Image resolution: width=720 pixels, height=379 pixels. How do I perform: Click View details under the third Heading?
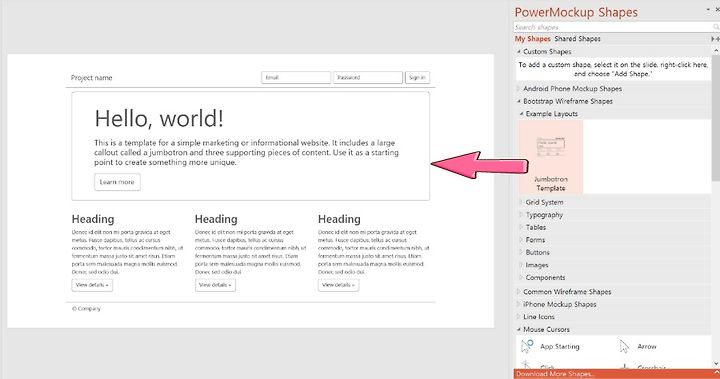[x=338, y=285]
